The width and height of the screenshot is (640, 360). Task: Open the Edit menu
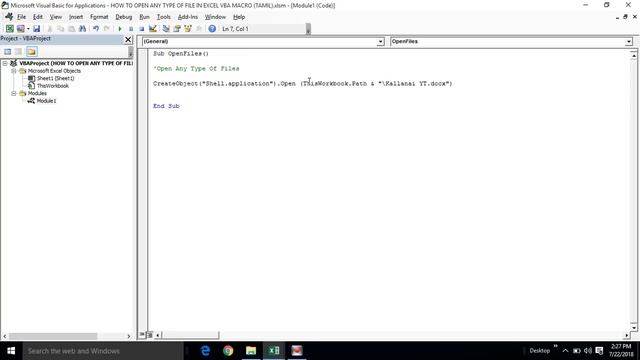38,17
